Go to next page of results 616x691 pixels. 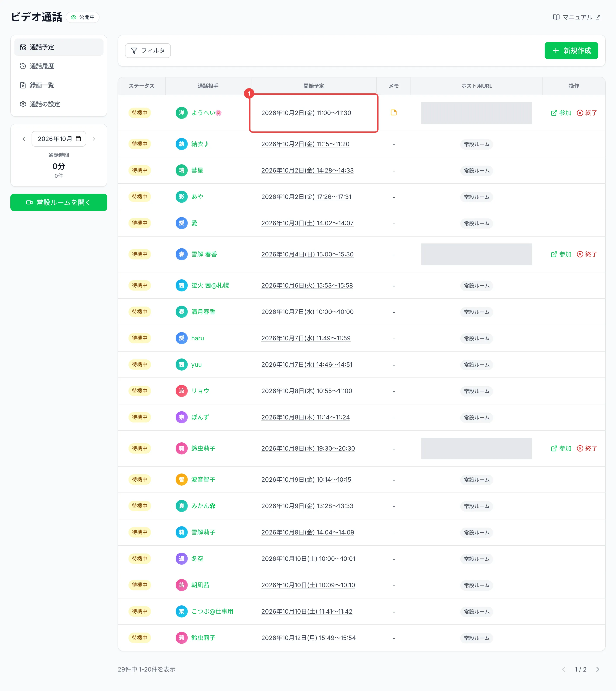597,669
